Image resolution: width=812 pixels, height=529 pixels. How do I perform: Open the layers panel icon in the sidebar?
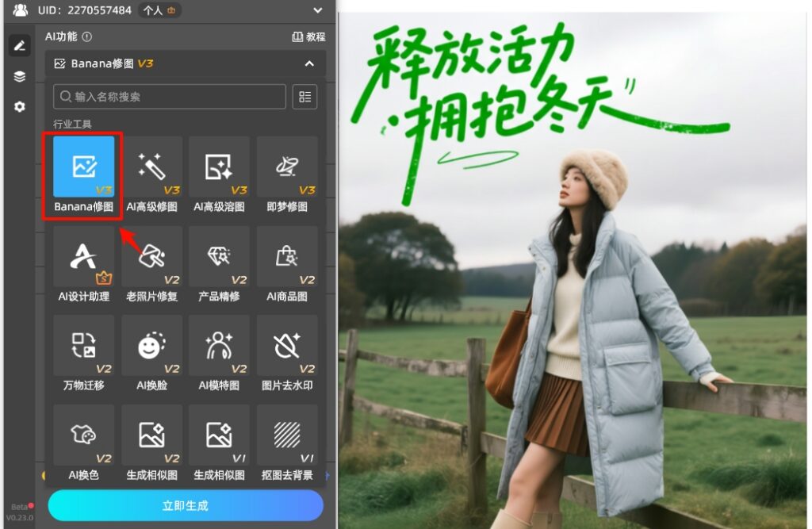20,76
